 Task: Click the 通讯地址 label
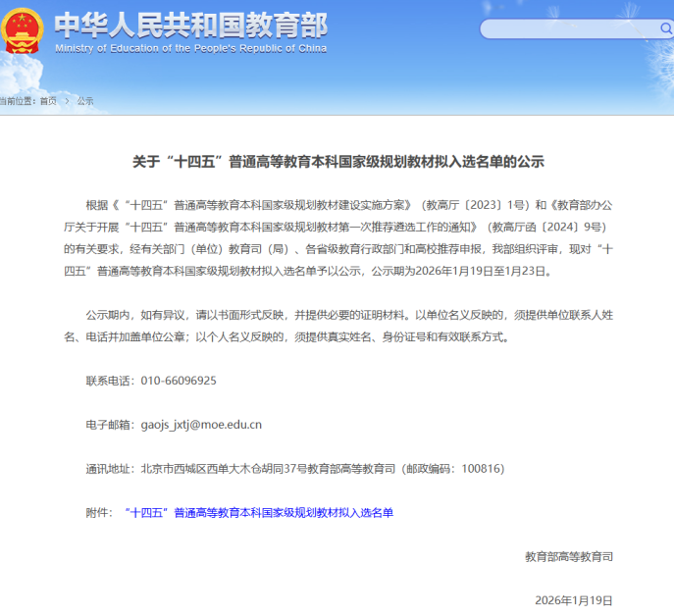(x=108, y=469)
